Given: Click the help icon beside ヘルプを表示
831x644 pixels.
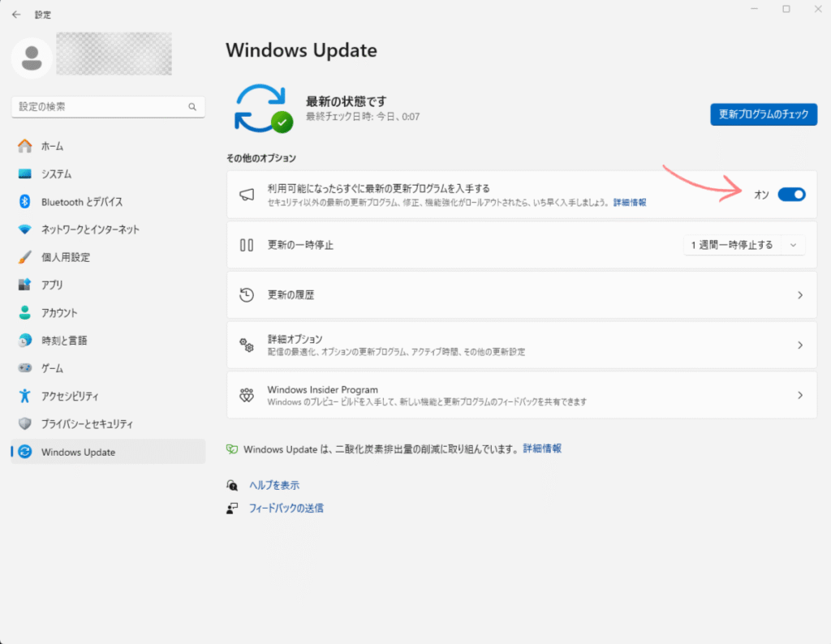Looking at the screenshot, I should tap(232, 485).
